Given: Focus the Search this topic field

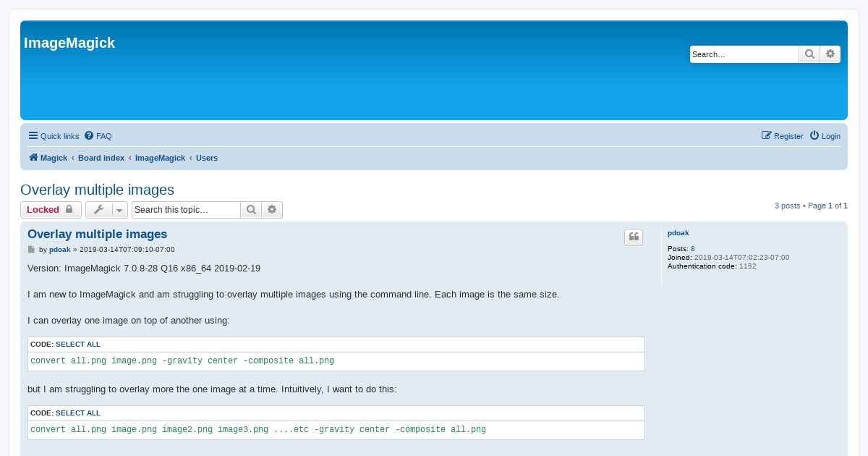Looking at the screenshot, I should click(186, 210).
